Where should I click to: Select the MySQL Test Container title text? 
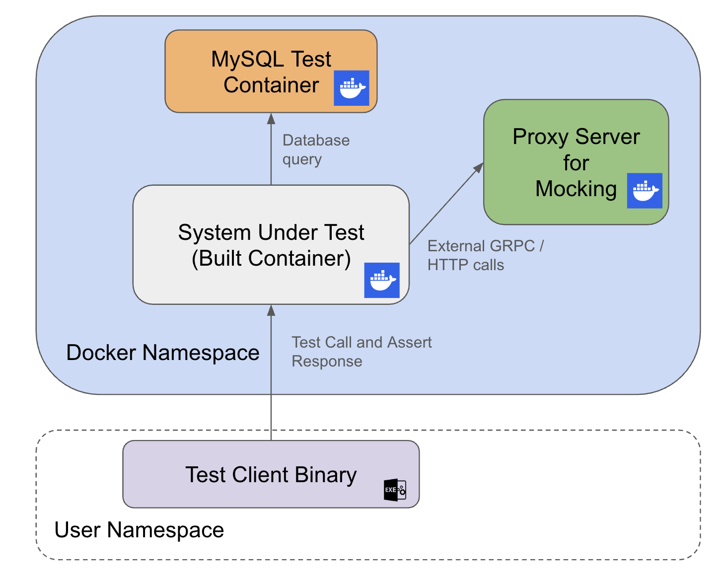pos(271,72)
